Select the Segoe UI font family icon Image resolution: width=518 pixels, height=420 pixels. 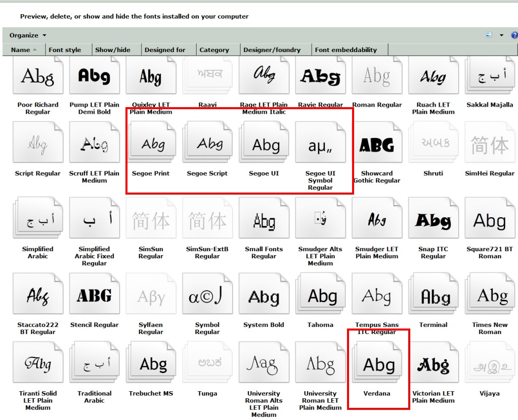(264, 143)
